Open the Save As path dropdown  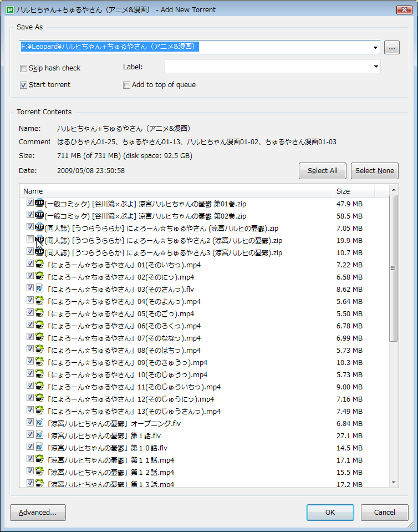tap(375, 47)
